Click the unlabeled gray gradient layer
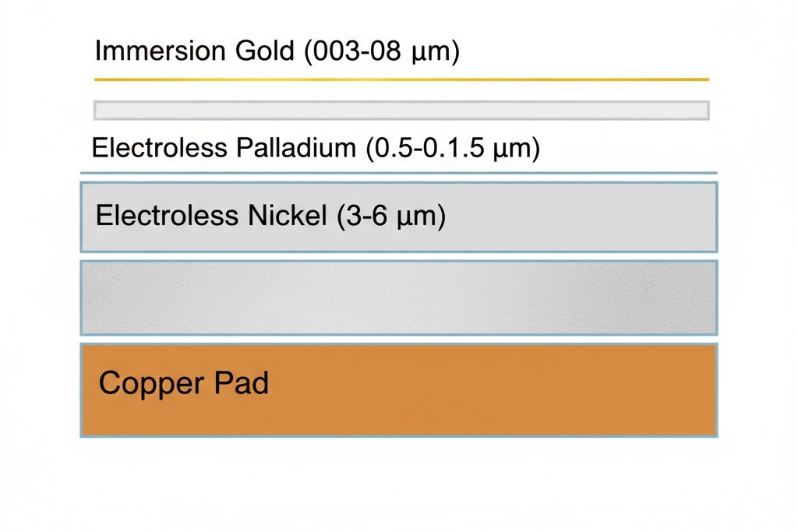The image size is (798, 532). (x=399, y=298)
